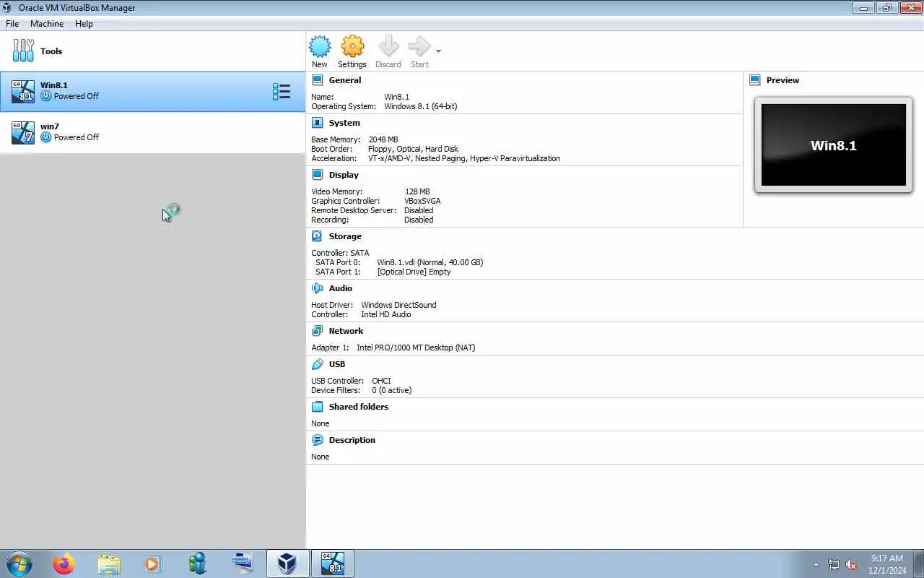Image resolution: width=924 pixels, height=578 pixels.
Task: Click the muted volume tray icon
Action: coord(851,565)
